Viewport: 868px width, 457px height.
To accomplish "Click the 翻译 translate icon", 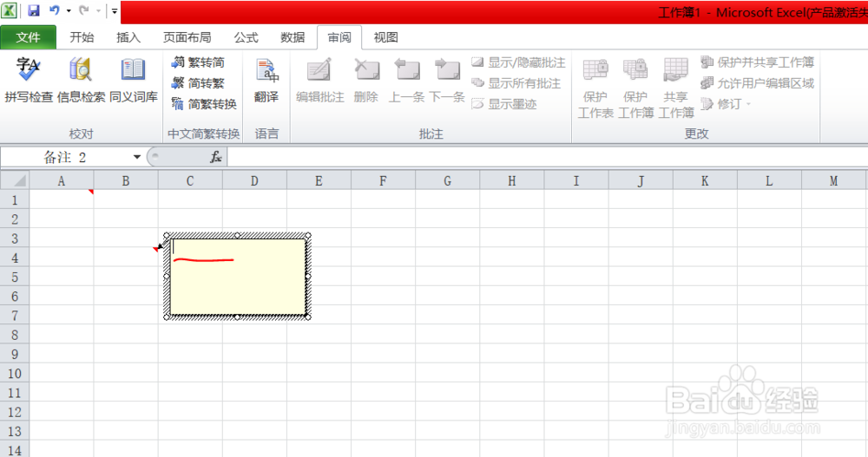I will 266,81.
